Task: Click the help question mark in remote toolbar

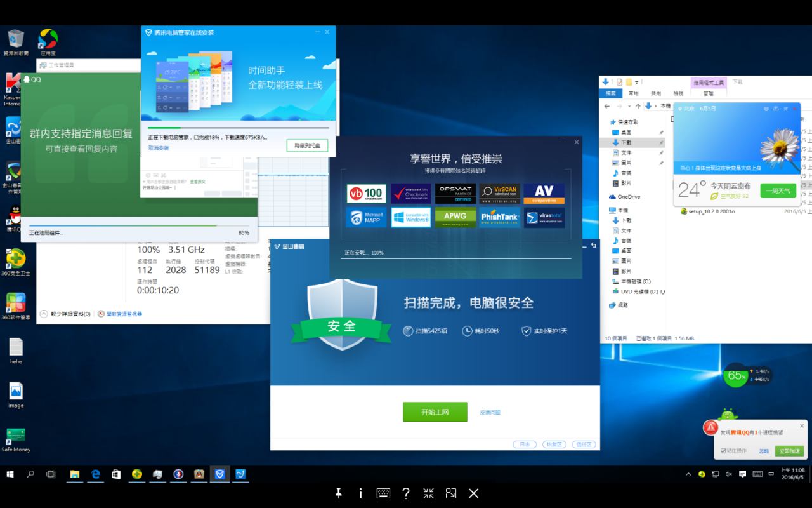Action: (x=406, y=493)
